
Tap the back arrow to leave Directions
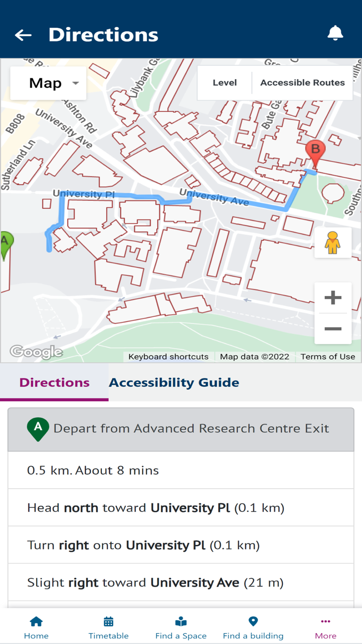[x=23, y=35]
